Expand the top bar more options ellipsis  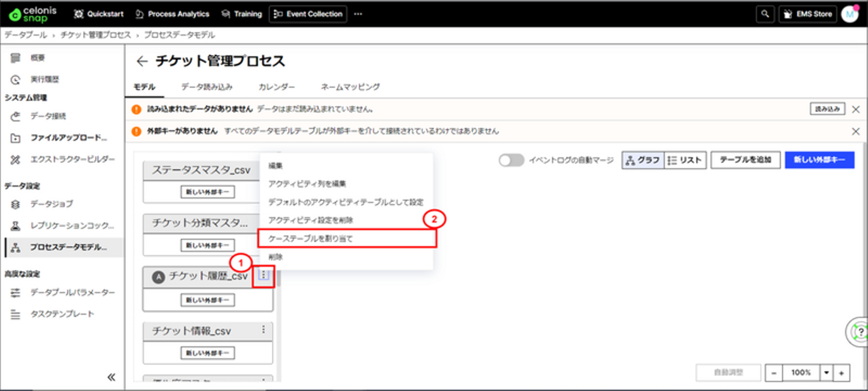[358, 14]
